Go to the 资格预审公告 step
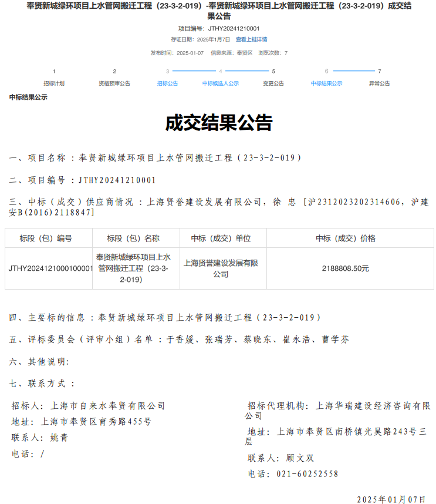436x504 pixels. coord(114,83)
